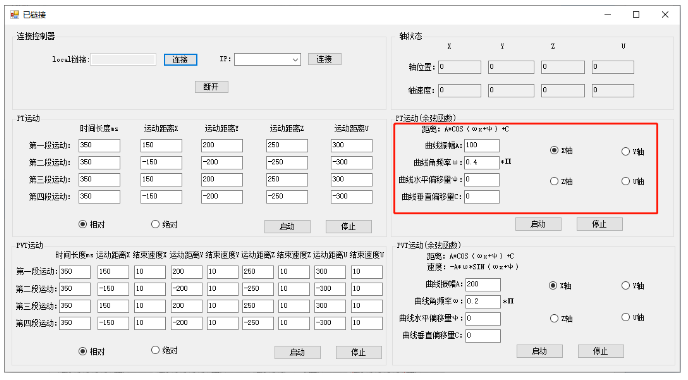Click 停止 in the PT运动 panel
688x380 pixels.
348,226
